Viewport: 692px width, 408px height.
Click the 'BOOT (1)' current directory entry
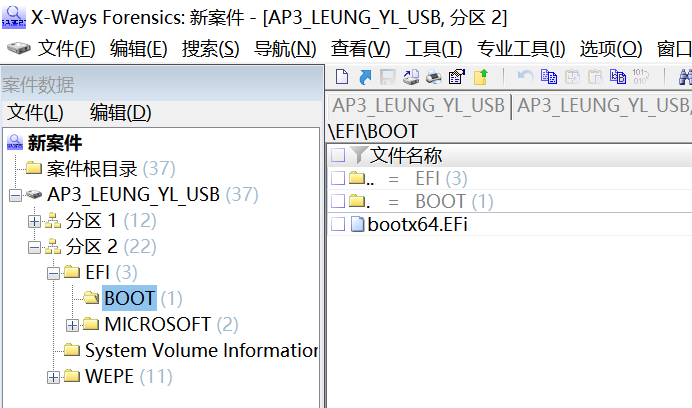pyautogui.click(x=454, y=201)
